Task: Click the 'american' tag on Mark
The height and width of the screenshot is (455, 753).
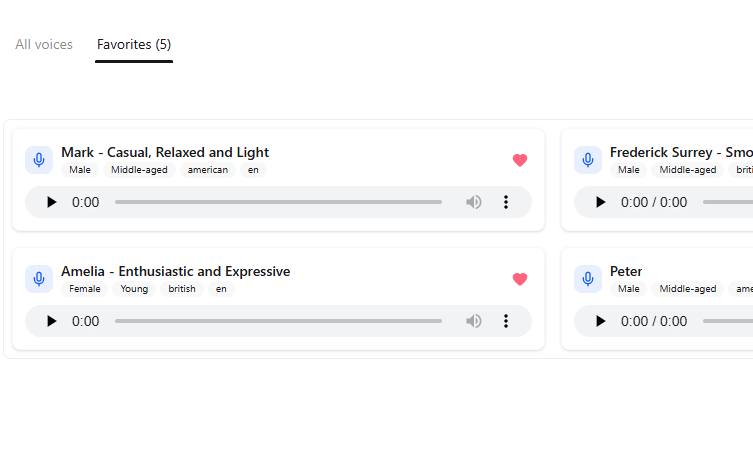Action: (208, 170)
